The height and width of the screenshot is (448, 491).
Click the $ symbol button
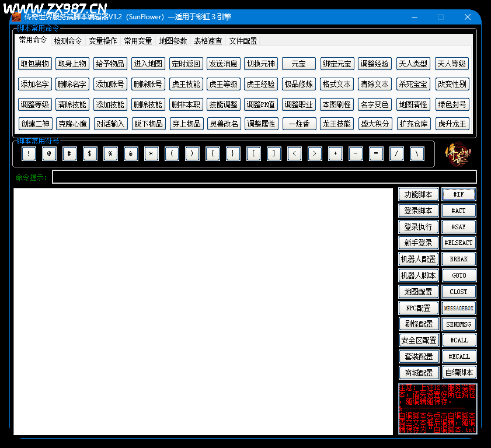(90, 153)
